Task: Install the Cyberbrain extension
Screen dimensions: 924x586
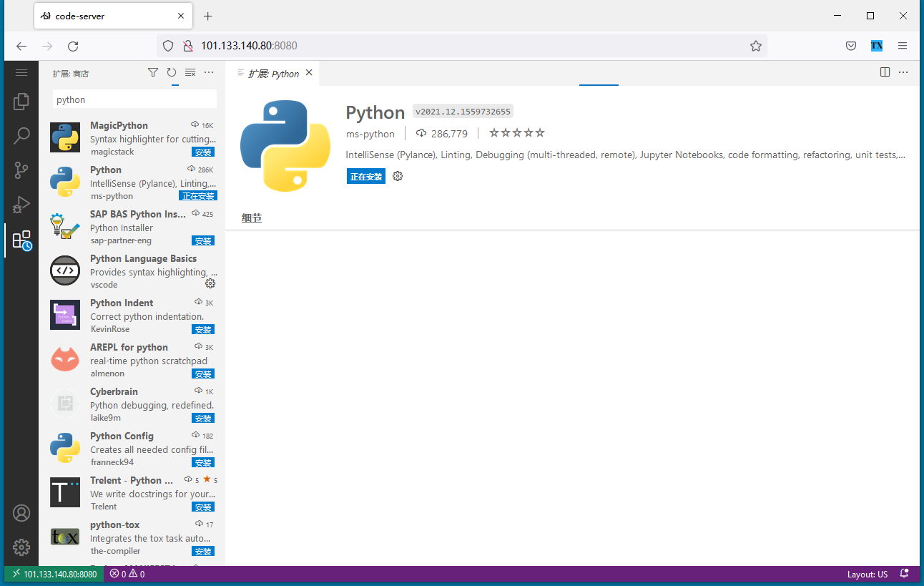Action: (203, 418)
